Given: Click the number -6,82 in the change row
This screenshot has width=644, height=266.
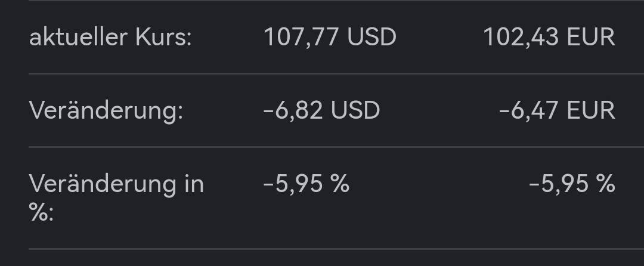Looking at the screenshot, I should (x=292, y=111).
